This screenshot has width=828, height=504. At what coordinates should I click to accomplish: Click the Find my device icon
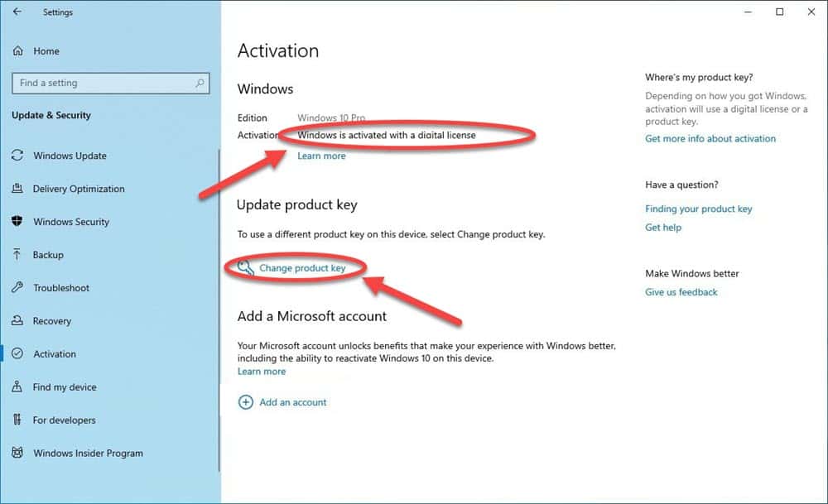[17, 386]
